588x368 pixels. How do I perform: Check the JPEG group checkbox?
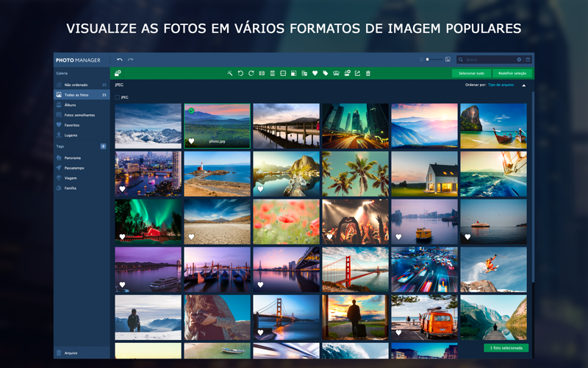(118, 97)
